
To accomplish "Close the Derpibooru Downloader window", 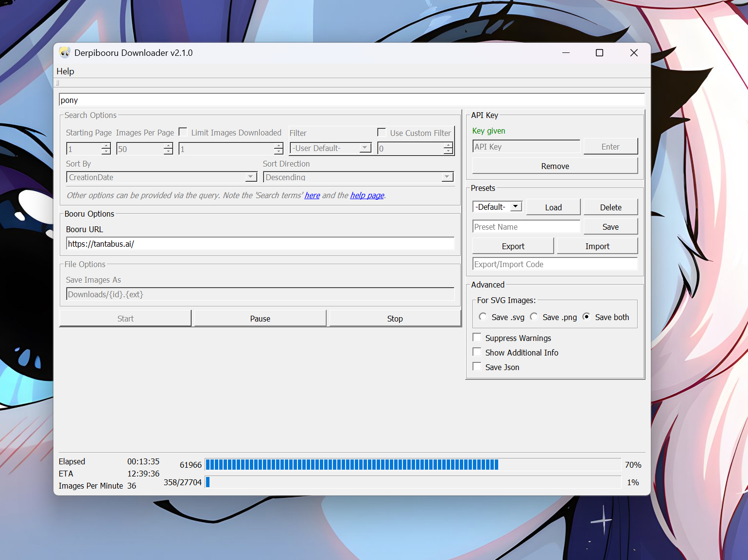I will coord(634,53).
